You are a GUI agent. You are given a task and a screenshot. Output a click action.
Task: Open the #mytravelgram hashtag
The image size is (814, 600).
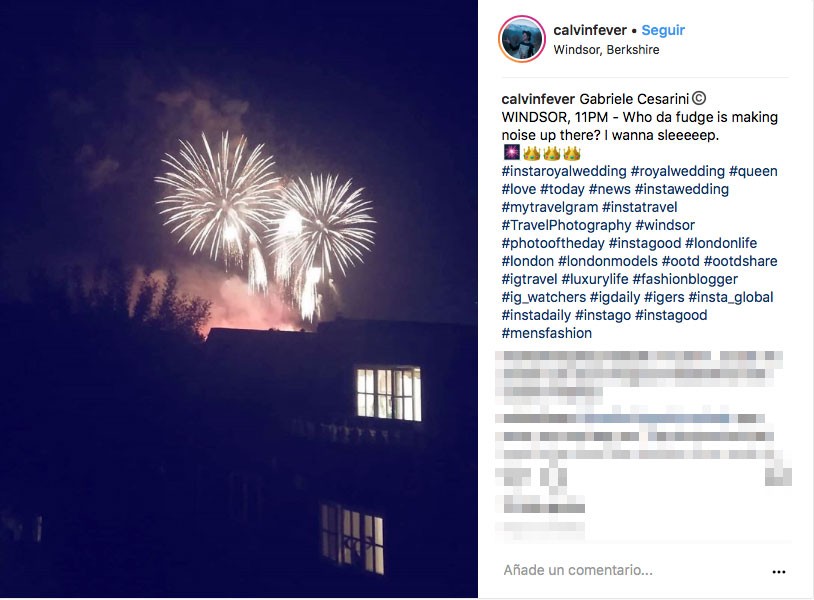coord(550,207)
